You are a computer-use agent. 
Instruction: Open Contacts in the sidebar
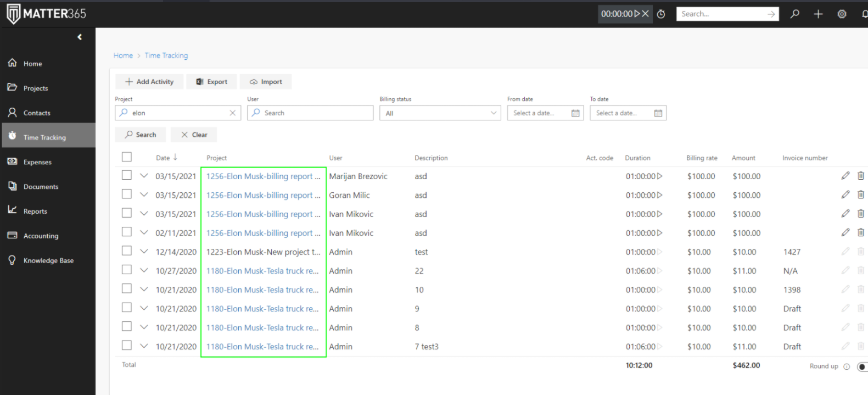tap(48, 113)
